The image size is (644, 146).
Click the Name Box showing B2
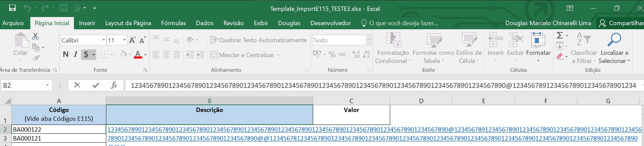[x=23, y=85]
